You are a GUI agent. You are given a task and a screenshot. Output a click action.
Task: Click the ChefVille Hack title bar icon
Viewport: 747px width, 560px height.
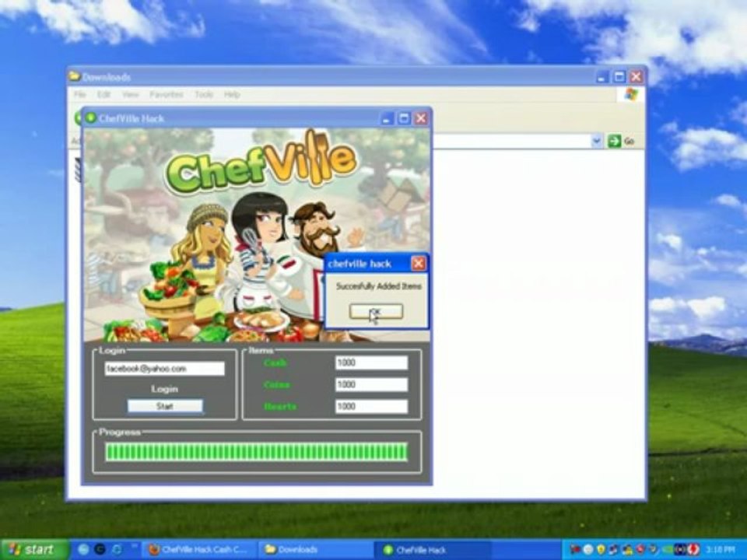(x=90, y=118)
